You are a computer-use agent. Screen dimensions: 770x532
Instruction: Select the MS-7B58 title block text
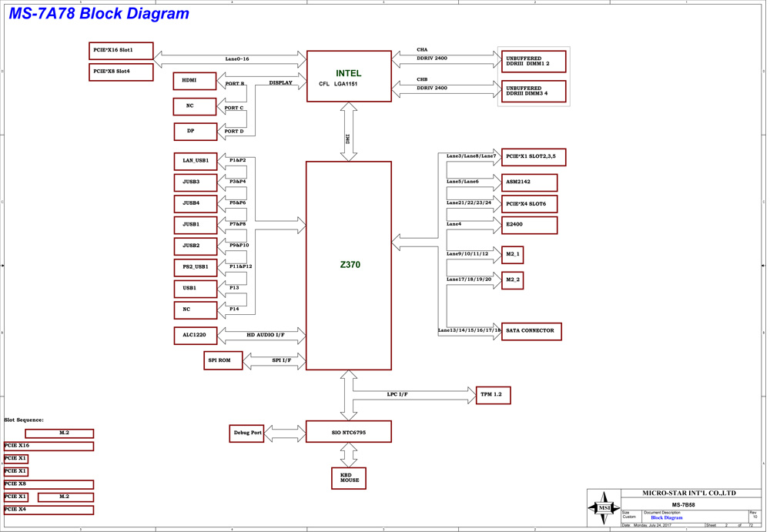tap(684, 504)
